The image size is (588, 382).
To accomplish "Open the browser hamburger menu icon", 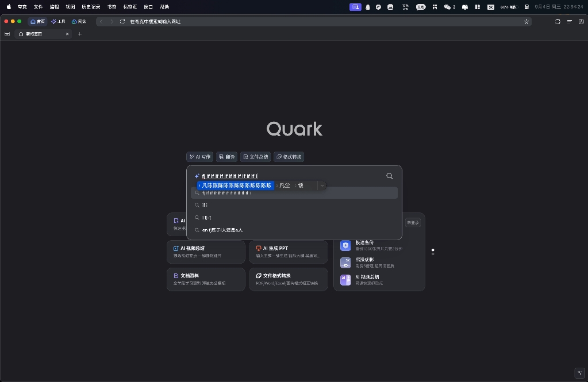I will 570,22.
